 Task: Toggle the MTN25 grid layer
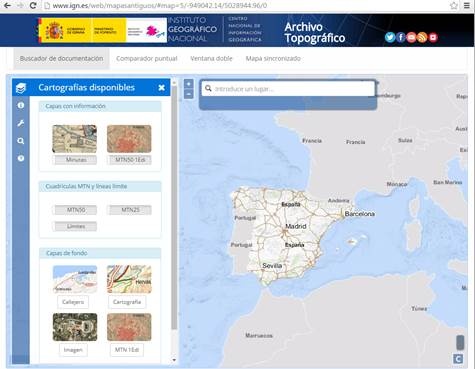tap(129, 210)
